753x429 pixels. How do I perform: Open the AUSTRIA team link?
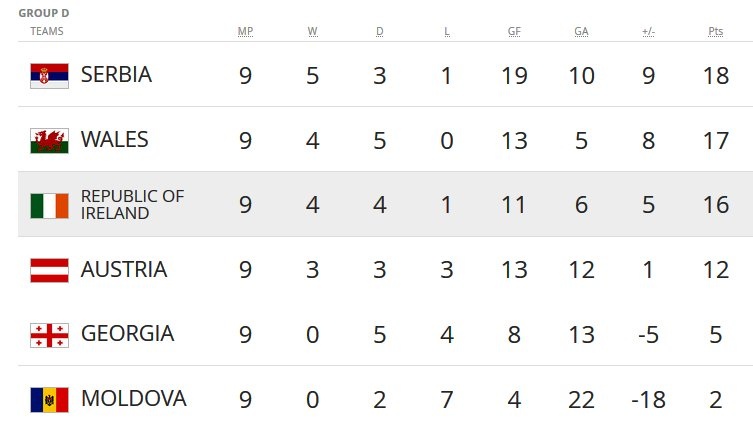124,269
